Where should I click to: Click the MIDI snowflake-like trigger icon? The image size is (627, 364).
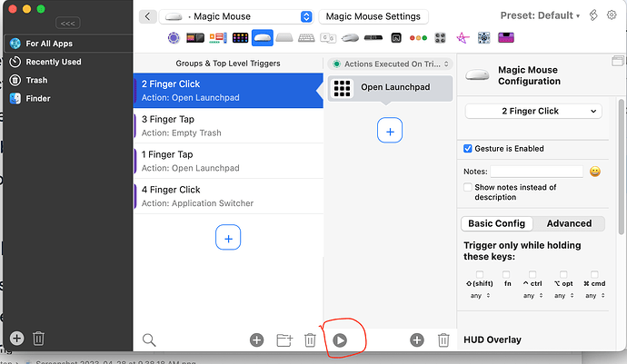(483, 38)
